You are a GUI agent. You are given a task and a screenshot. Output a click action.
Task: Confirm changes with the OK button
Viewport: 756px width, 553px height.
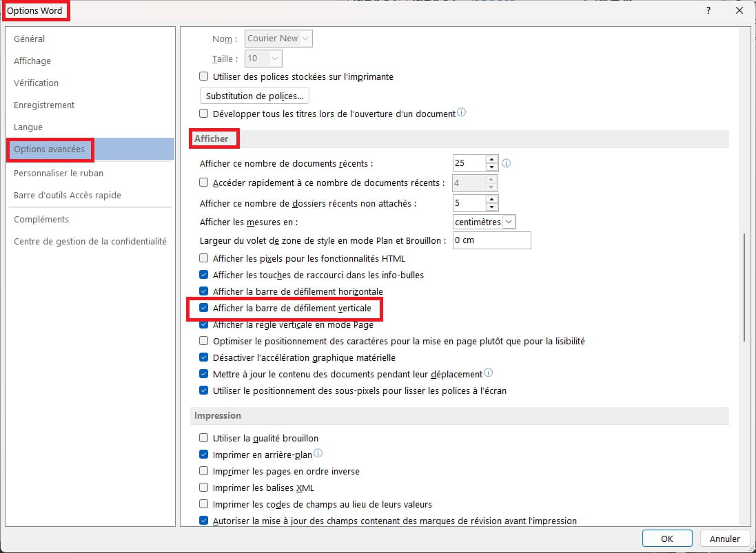tap(666, 538)
